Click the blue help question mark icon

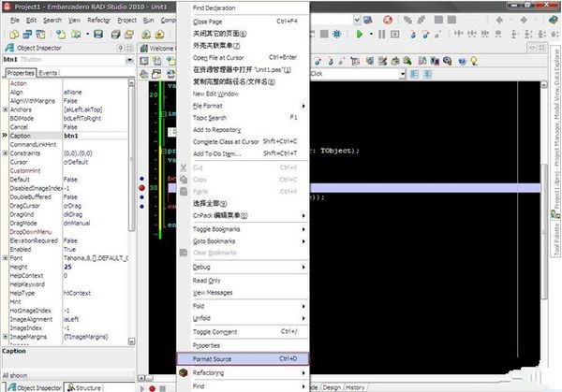(463, 61)
